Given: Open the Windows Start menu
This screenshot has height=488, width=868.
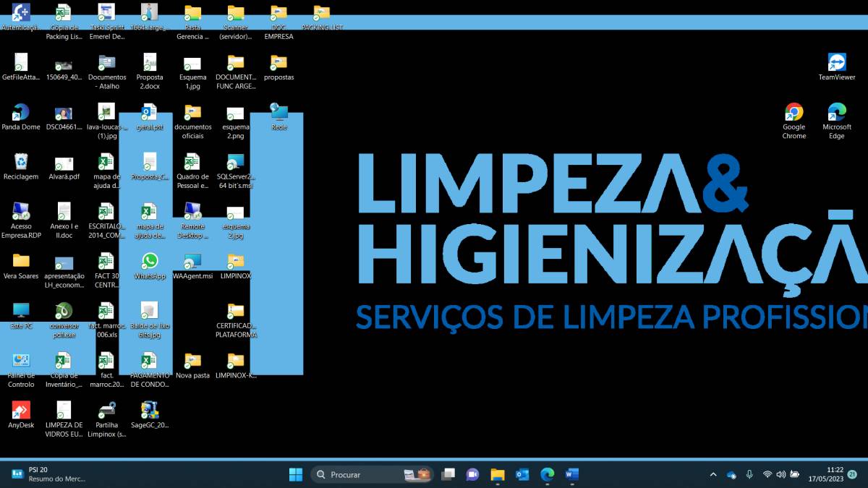Looking at the screenshot, I should click(x=296, y=474).
